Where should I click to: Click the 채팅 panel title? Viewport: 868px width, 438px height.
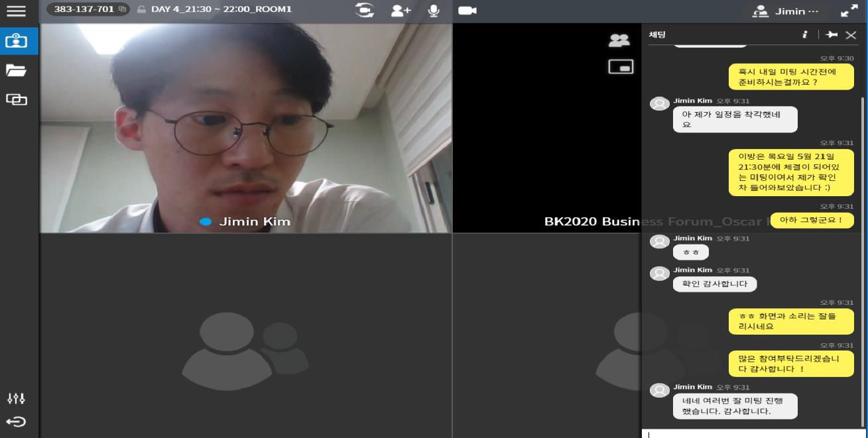(656, 34)
